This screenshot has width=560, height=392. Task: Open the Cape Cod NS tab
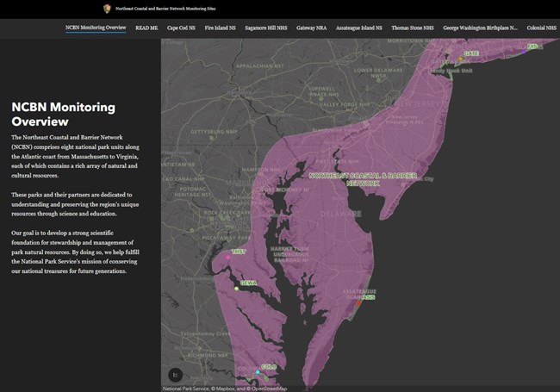pyautogui.click(x=181, y=28)
